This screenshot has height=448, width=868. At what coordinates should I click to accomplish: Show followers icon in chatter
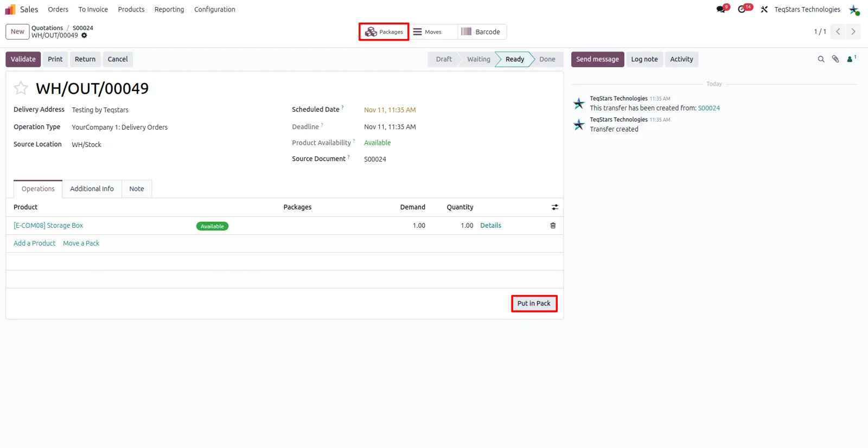[851, 59]
